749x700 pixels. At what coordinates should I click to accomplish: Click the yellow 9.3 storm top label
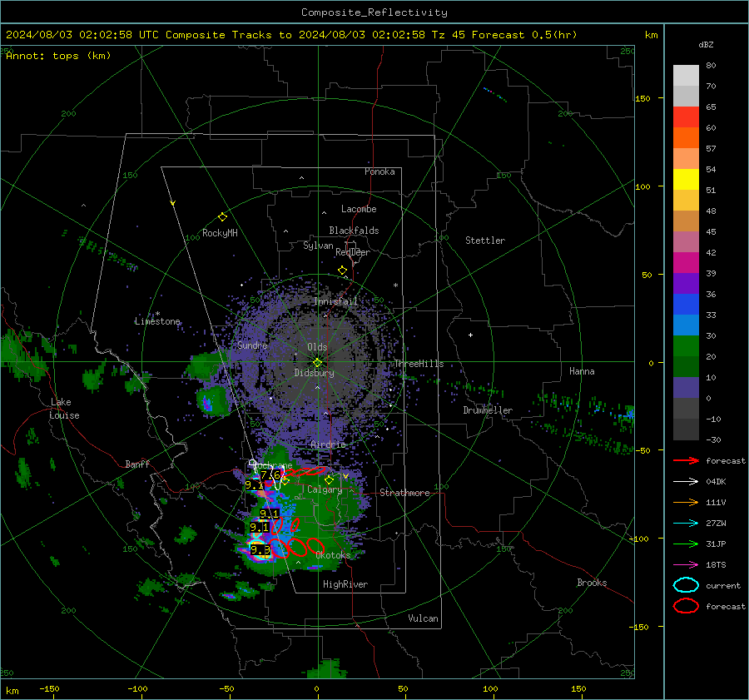pos(260,550)
